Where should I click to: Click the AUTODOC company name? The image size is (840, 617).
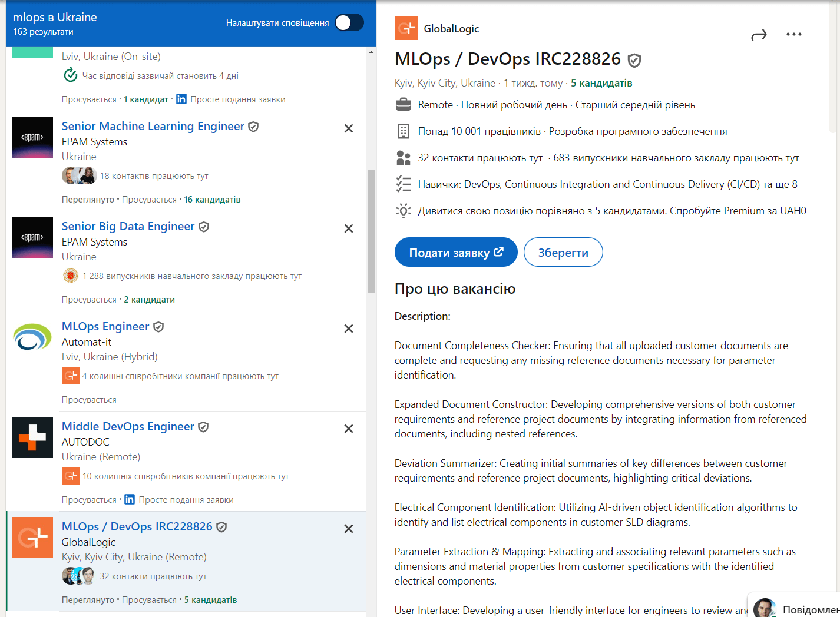tap(85, 442)
